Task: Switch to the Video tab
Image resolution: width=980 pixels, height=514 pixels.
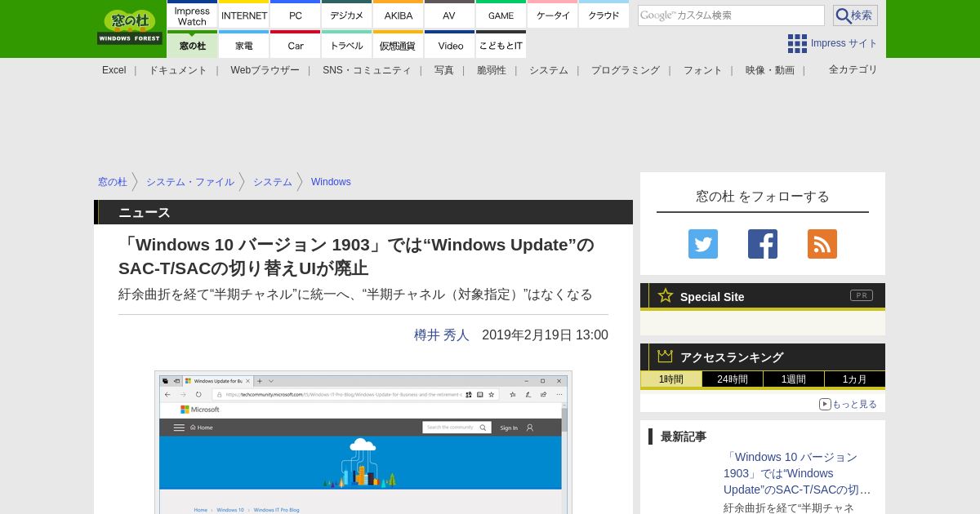Action: (x=450, y=45)
